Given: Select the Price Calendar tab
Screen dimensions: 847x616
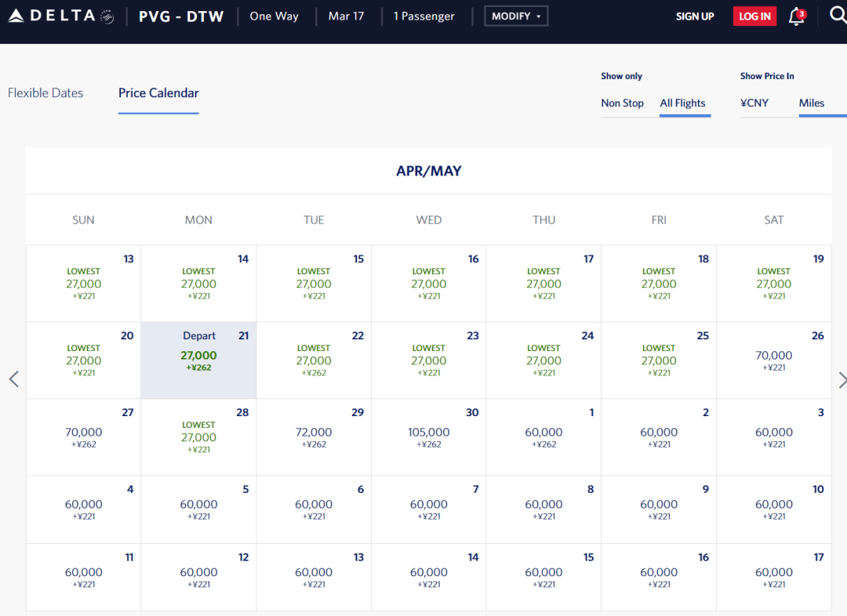Looking at the screenshot, I should (158, 92).
